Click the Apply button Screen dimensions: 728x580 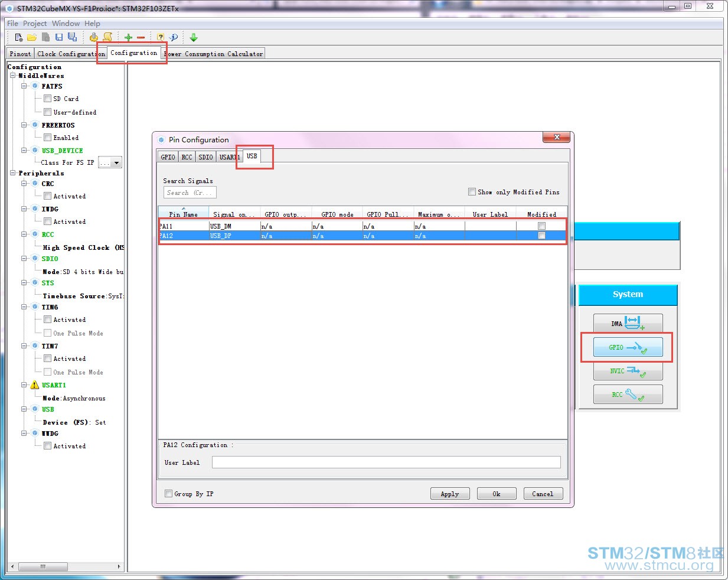point(450,494)
